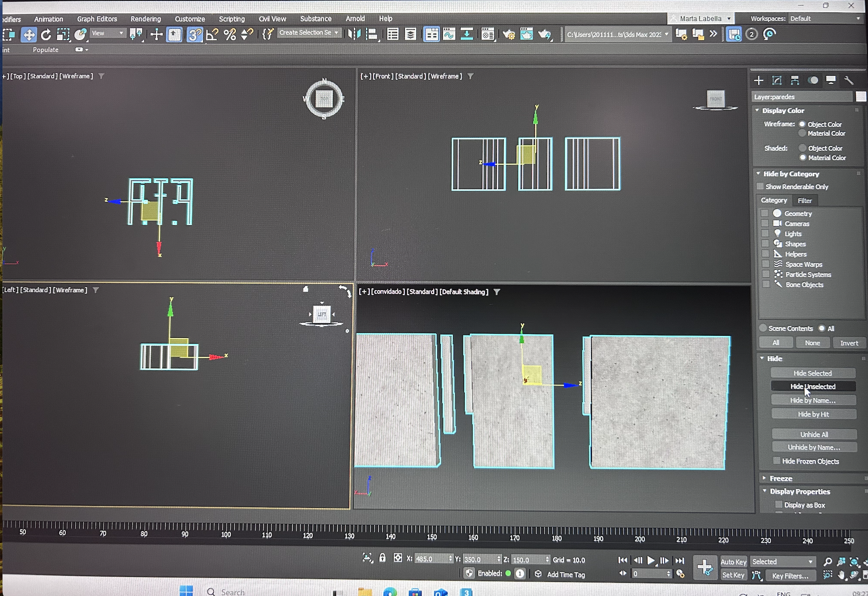This screenshot has height=596, width=868.
Task: Open the Utilities wrench panel
Action: [848, 80]
